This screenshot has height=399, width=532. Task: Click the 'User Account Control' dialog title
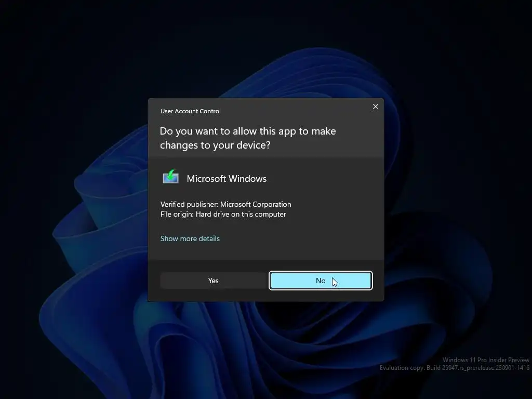(190, 111)
